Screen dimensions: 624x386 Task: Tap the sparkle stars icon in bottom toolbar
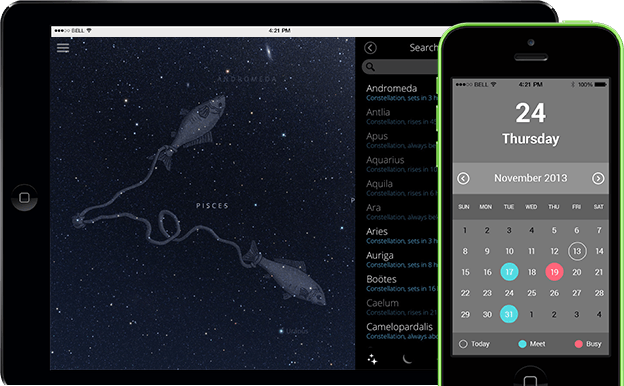(x=372, y=359)
